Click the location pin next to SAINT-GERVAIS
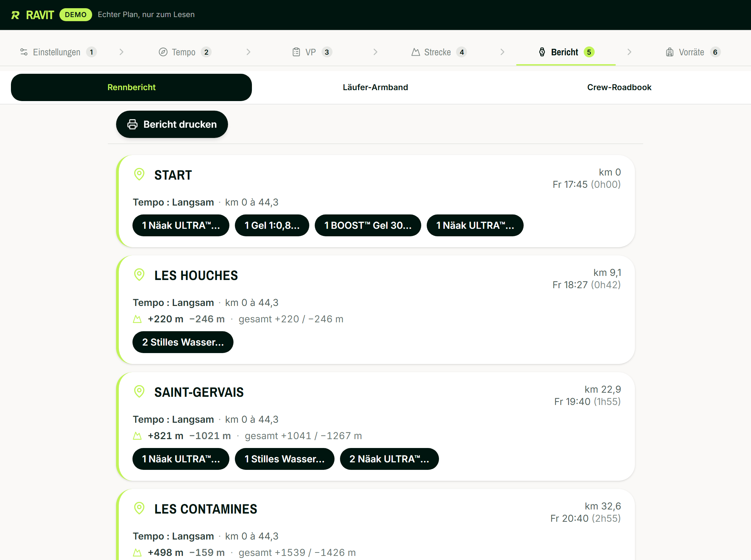The width and height of the screenshot is (751, 560). click(139, 391)
